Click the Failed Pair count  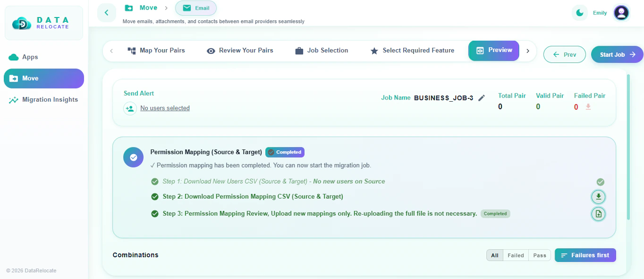point(576,107)
